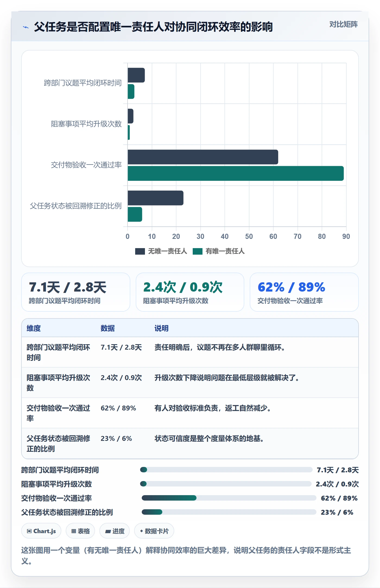The image size is (380, 588).
Task: Select the 表格 tag chip
Action: (80, 531)
